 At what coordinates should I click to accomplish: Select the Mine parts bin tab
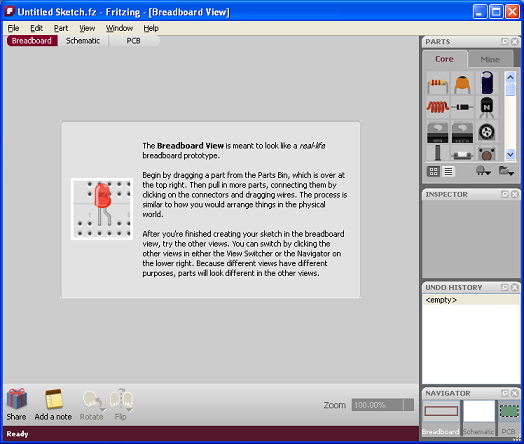point(490,59)
